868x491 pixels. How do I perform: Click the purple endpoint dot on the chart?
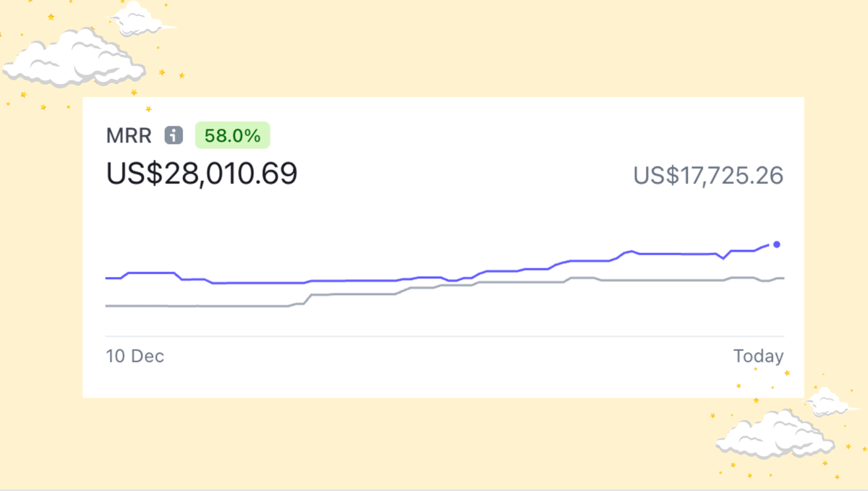pyautogui.click(x=777, y=244)
